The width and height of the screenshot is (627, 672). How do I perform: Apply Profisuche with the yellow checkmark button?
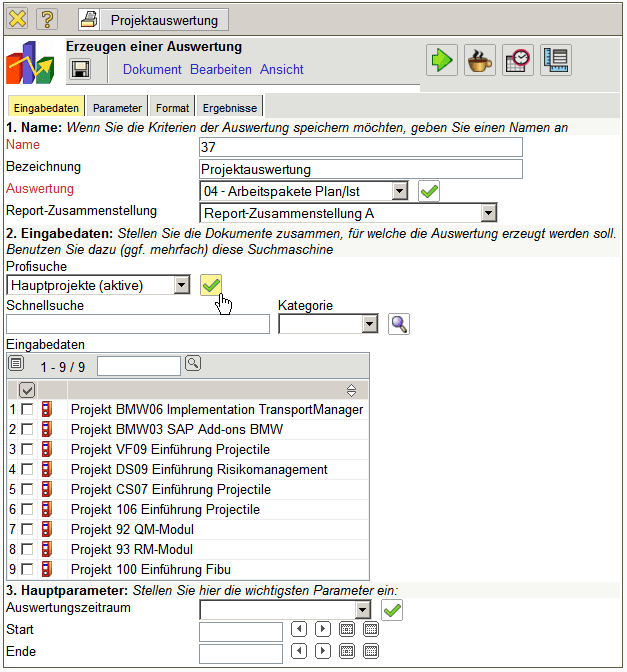click(x=211, y=285)
